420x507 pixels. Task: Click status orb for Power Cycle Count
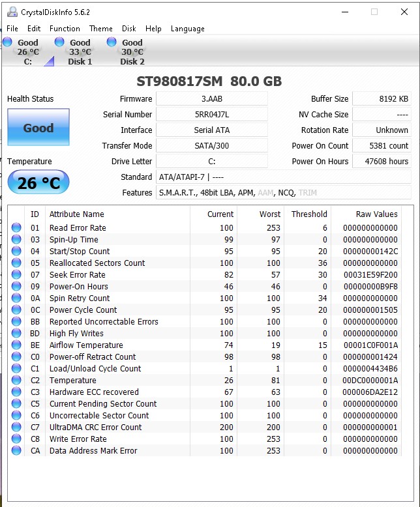click(16, 310)
